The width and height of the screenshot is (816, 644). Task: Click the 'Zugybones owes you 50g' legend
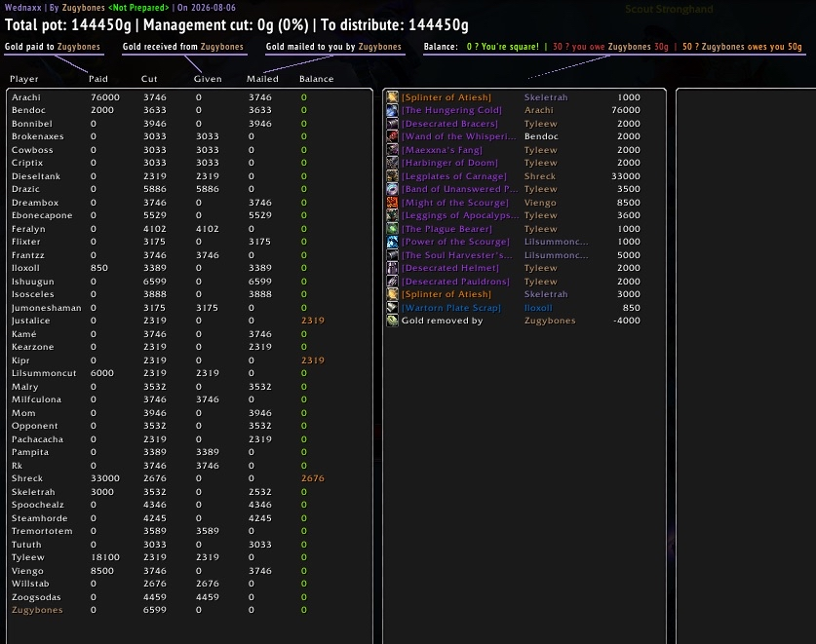(742, 47)
